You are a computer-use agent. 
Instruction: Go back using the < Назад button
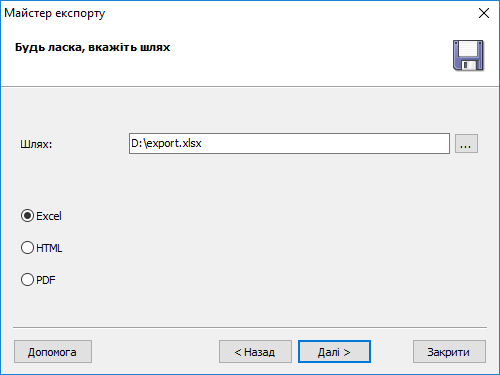tap(255, 352)
